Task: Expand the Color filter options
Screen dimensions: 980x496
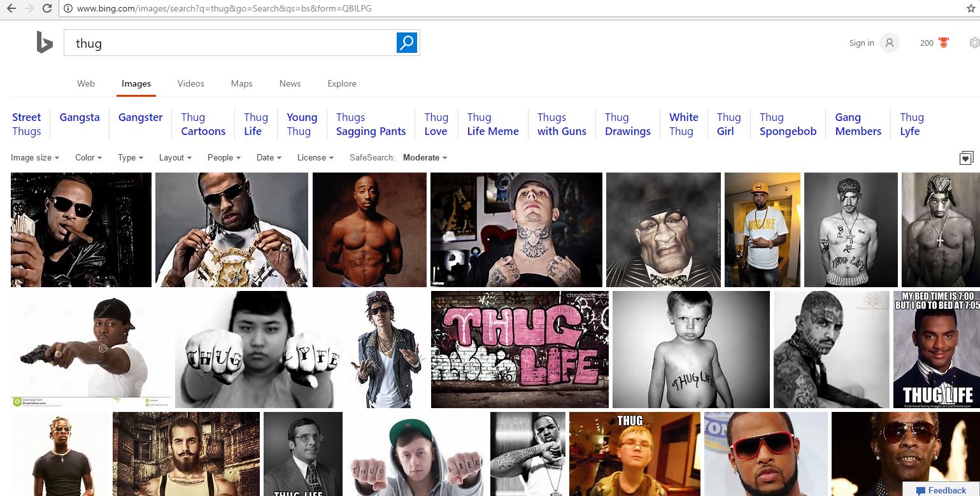Action: (x=87, y=157)
